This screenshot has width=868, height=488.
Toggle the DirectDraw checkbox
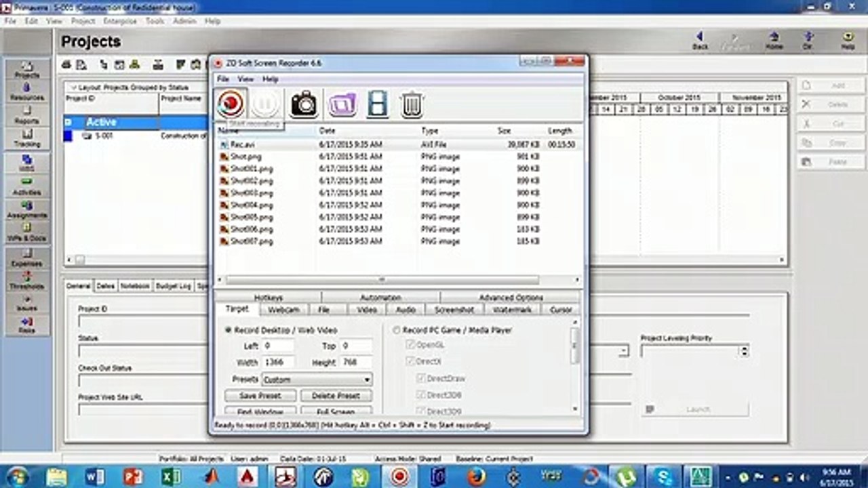[x=420, y=378]
